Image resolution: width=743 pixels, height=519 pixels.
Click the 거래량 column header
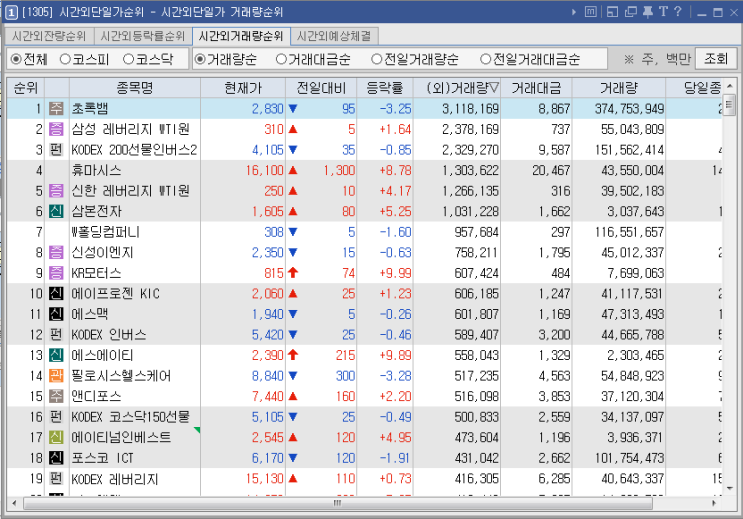pyautogui.click(x=618, y=88)
